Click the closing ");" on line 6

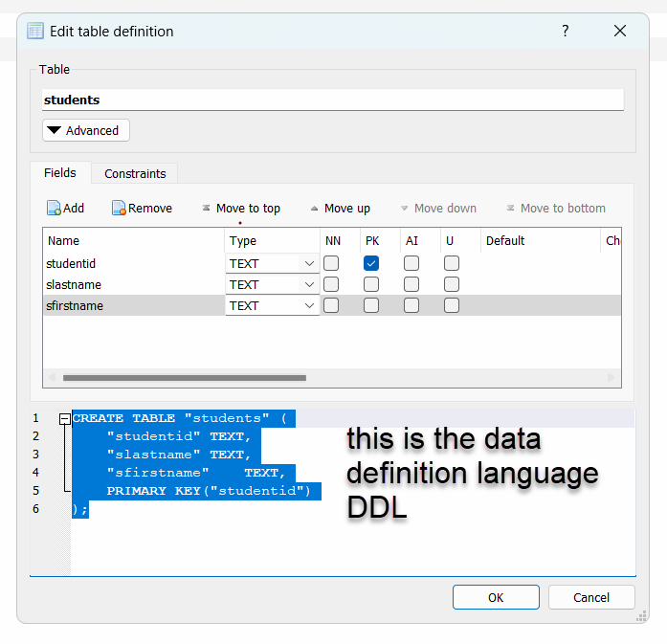(x=80, y=509)
